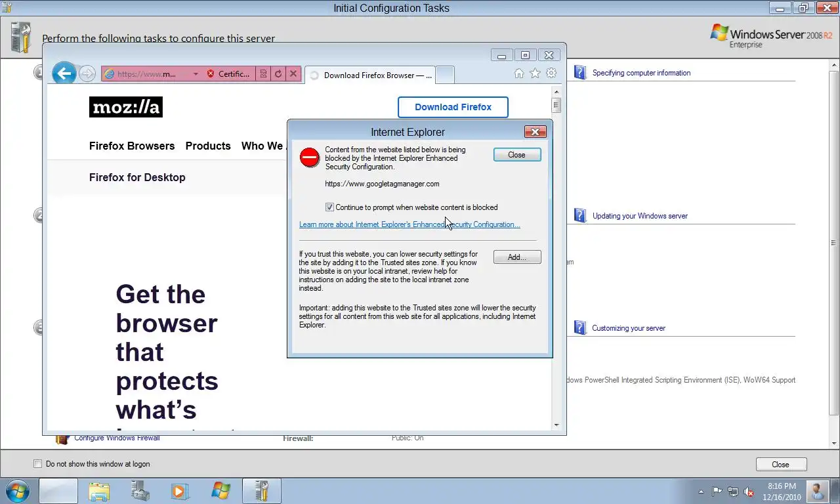Click the IE page scroll up arrow
840x504 pixels.
coord(556,92)
